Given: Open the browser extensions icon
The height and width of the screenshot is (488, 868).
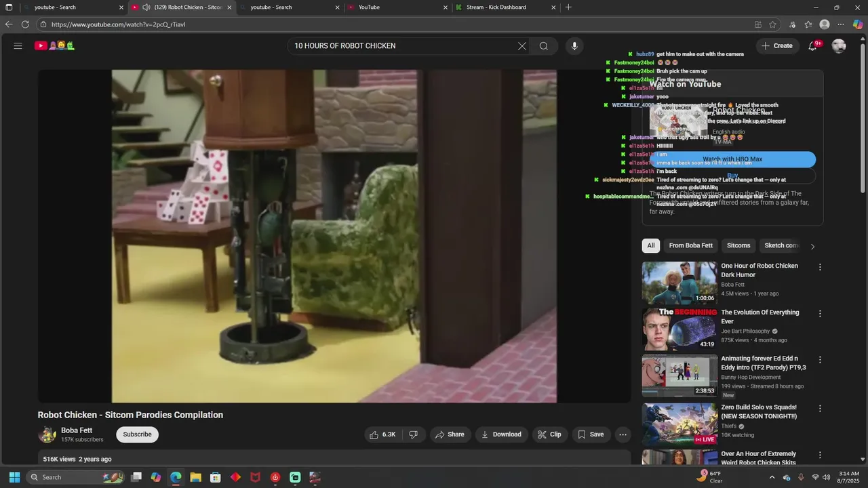Looking at the screenshot, I should click(x=792, y=24).
